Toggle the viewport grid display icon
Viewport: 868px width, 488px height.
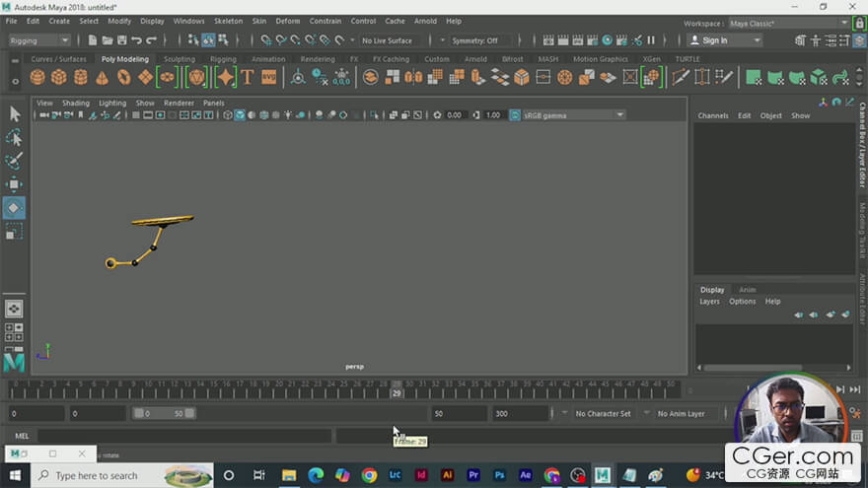click(x=135, y=115)
